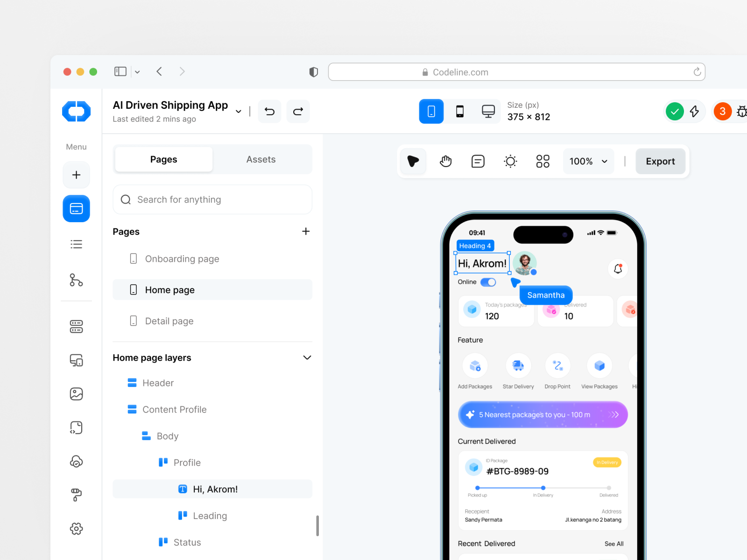Open the AI Driven Shipping App project dropdown
Image resolution: width=747 pixels, height=560 pixels.
tap(239, 112)
